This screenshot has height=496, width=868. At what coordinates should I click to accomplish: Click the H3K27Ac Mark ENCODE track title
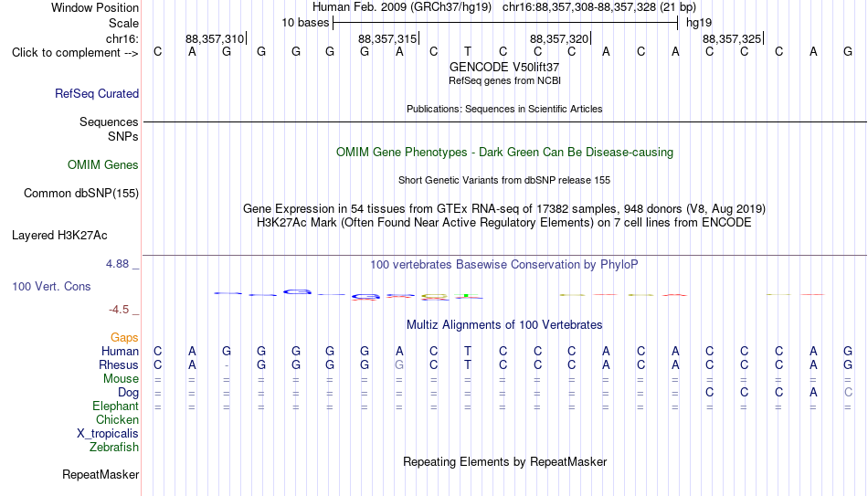(504, 223)
